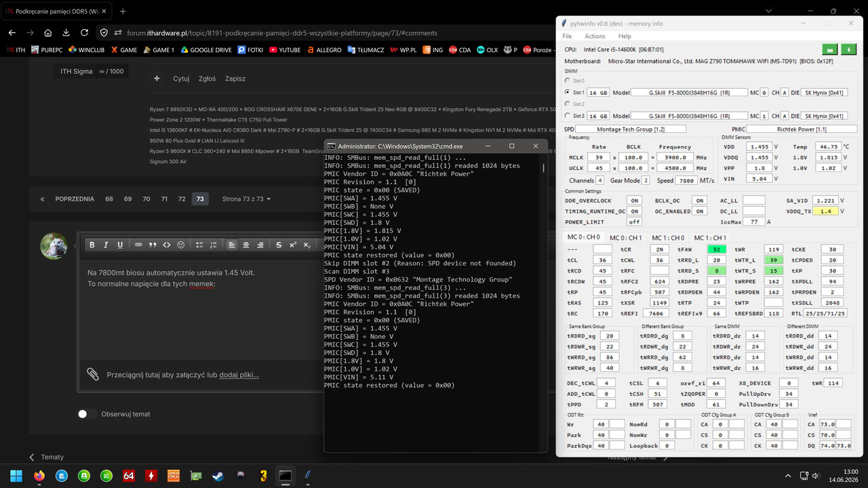Toggle the Obserwuj temat switch
The image size is (868, 488).
point(87,414)
